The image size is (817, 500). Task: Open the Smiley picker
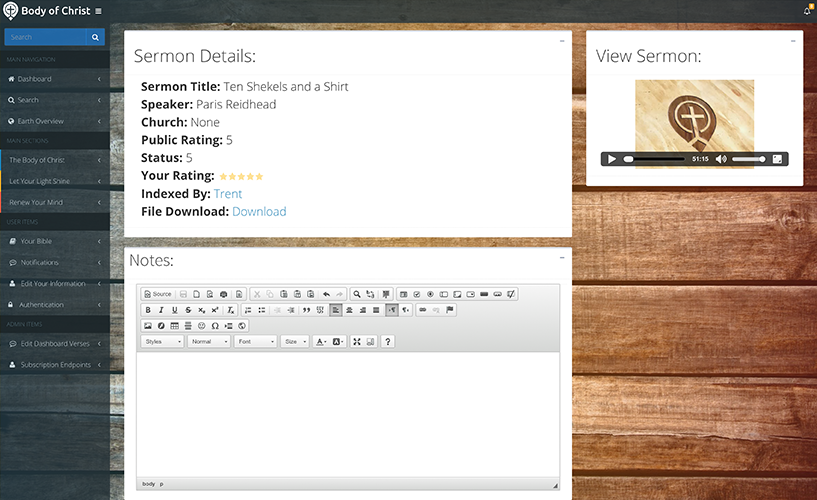(202, 326)
